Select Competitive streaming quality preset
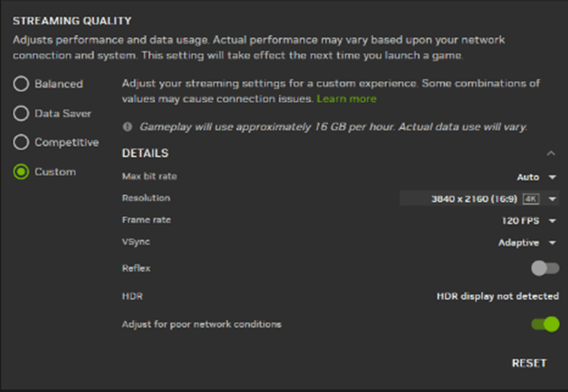 20,143
